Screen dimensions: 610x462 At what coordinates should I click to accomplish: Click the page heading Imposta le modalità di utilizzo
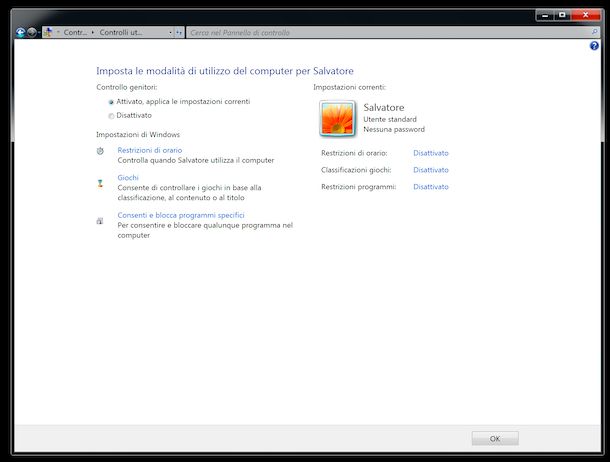tap(225, 71)
